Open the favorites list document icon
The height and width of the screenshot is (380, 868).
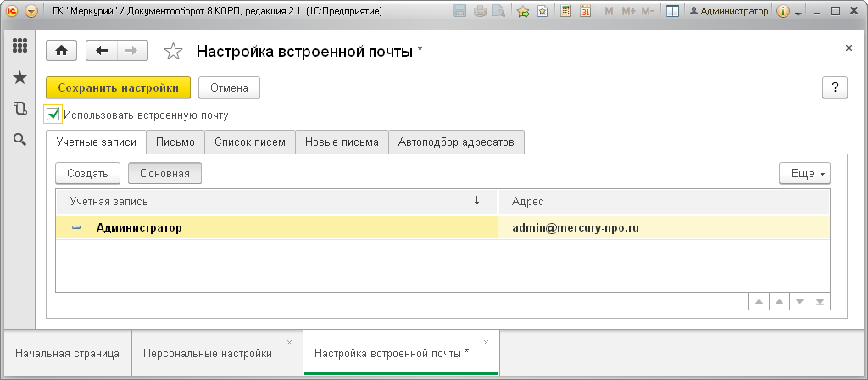(542, 11)
